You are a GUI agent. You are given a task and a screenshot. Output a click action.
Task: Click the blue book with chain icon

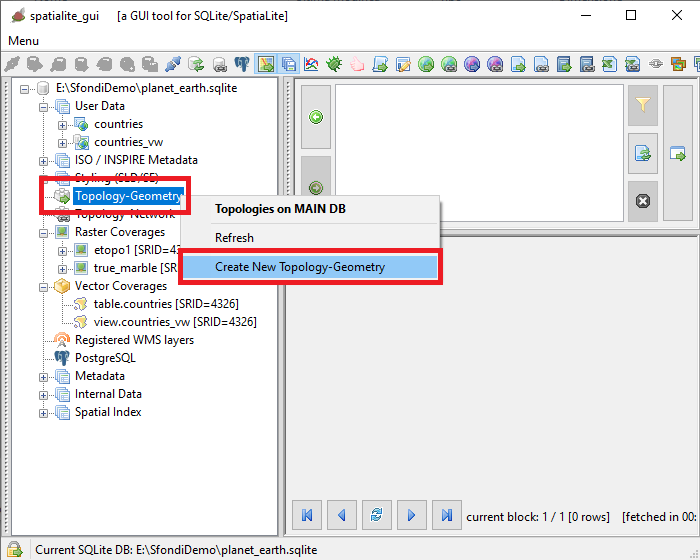587,64
